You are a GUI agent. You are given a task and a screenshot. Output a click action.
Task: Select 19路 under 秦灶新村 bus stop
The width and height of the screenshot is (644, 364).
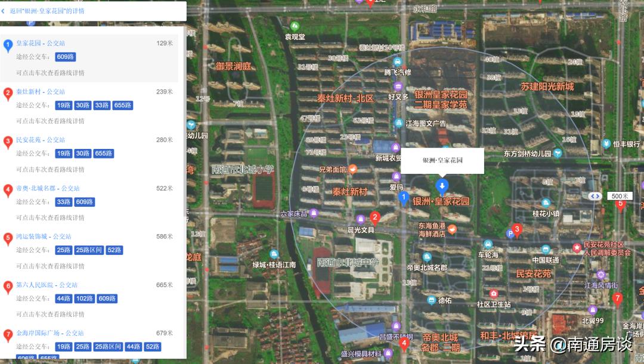[x=64, y=105]
